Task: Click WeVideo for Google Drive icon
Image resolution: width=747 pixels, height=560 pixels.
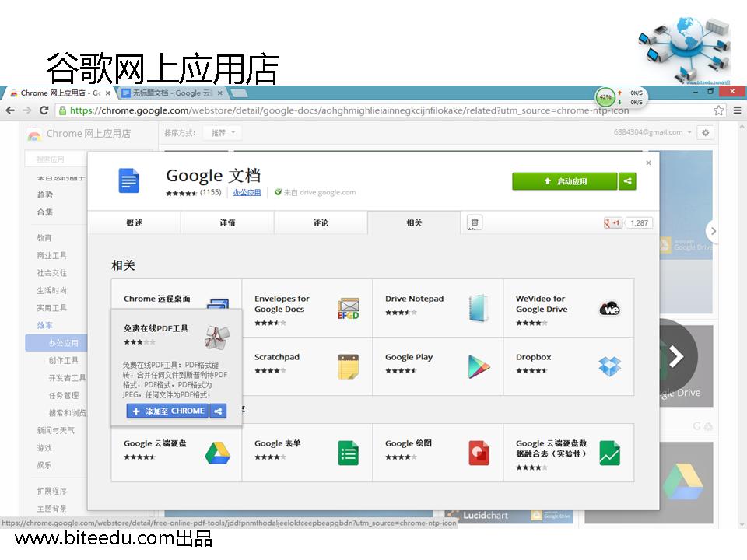Action: coord(610,309)
